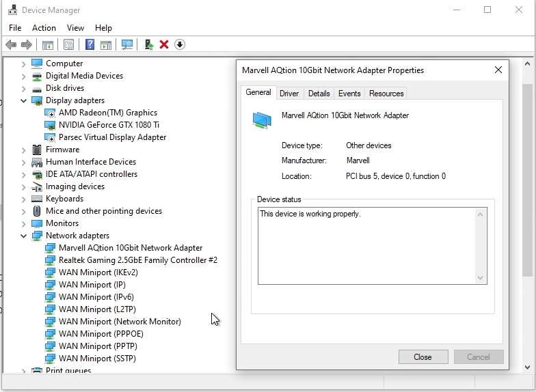Viewport: 536px width, 392px height.
Task: Switch to the Resources tab
Action: tap(386, 94)
